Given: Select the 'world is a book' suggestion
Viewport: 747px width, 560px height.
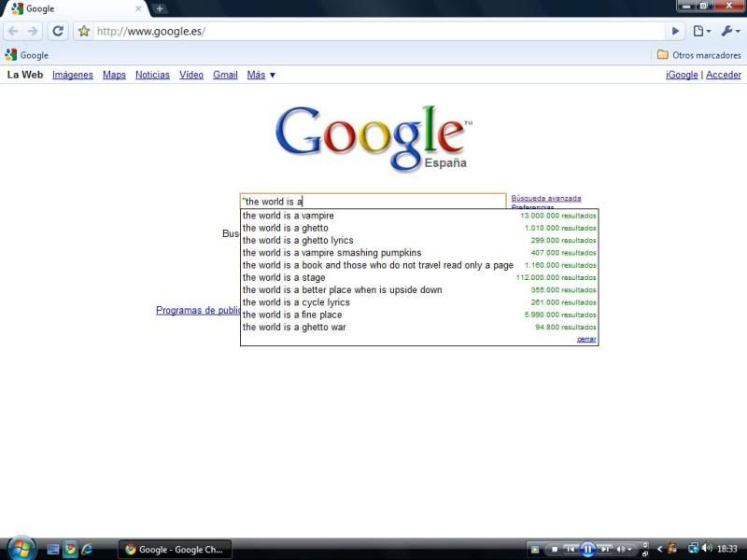Looking at the screenshot, I should click(x=419, y=265).
